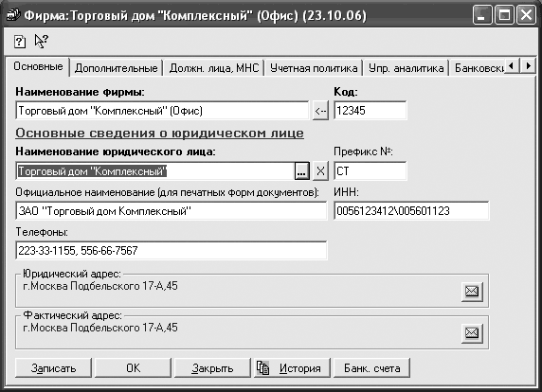Viewport: 542px width, 392px height.
Task: Switch to the Дополнительные tab
Action: 117,68
